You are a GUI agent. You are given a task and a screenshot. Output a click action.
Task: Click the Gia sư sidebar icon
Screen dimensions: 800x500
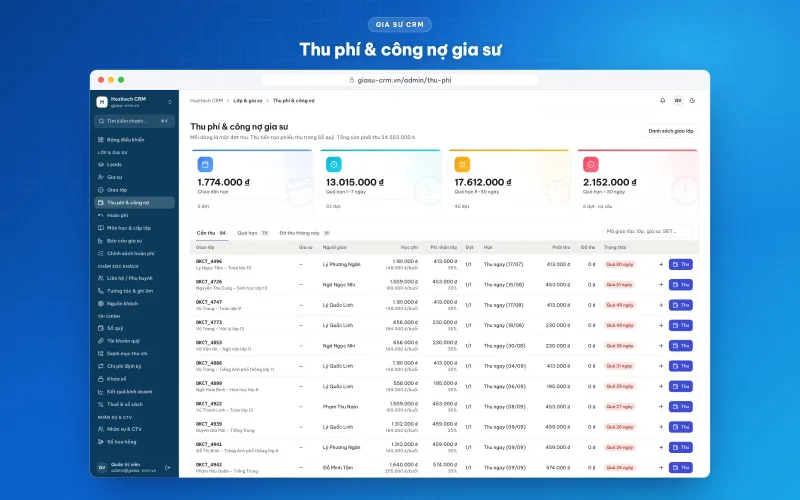tap(101, 177)
